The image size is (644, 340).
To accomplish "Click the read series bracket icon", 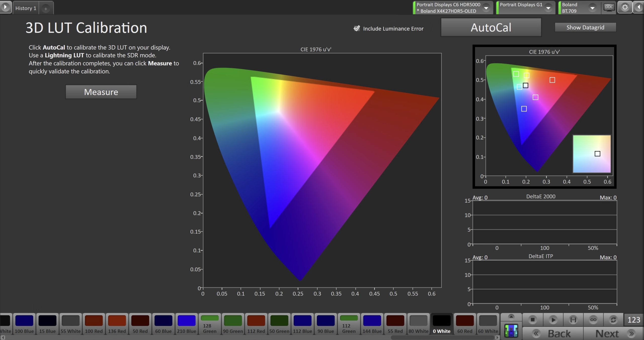I will (x=573, y=320).
